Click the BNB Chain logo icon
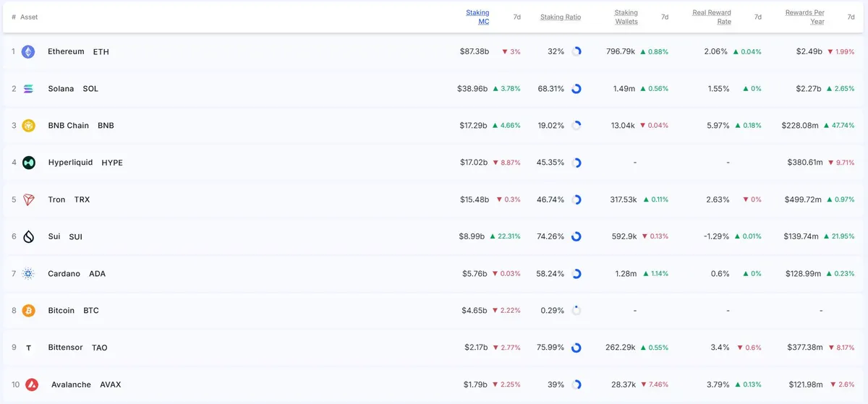The width and height of the screenshot is (868, 404). coord(28,126)
